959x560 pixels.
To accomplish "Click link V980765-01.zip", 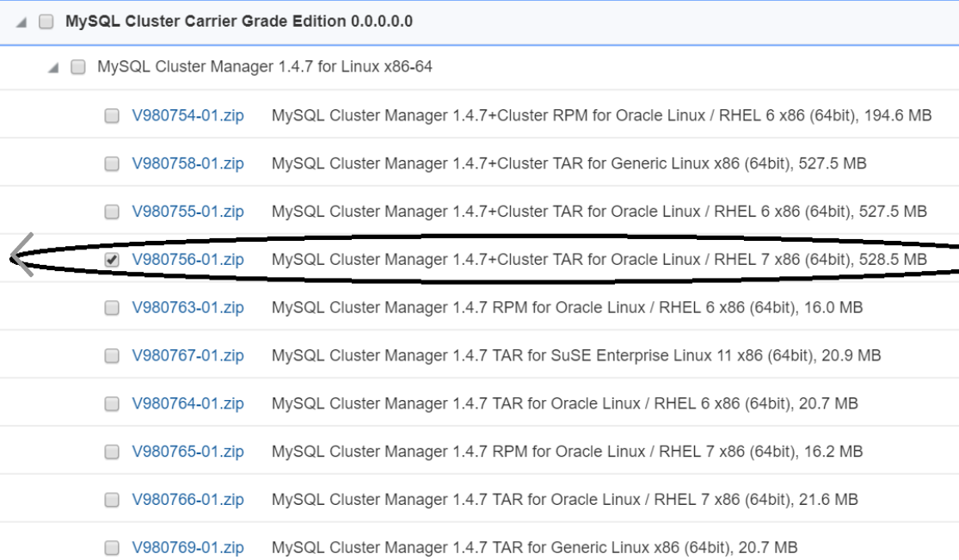I will tap(187, 452).
